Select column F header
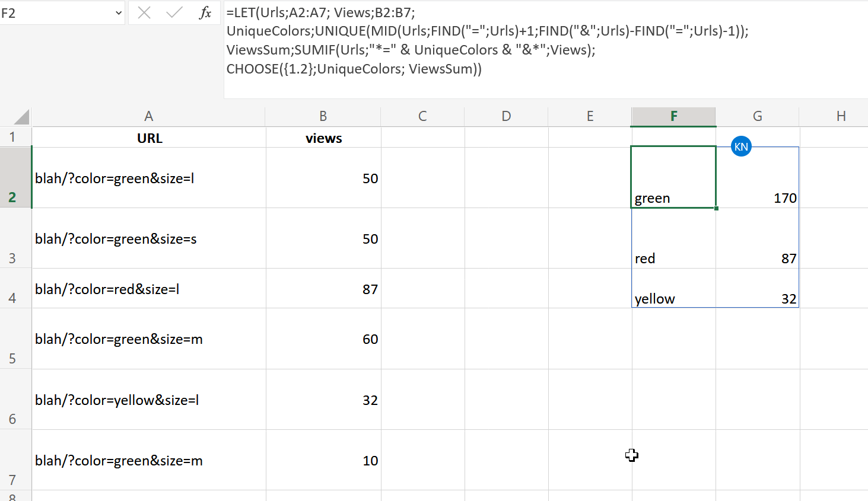 coord(674,116)
